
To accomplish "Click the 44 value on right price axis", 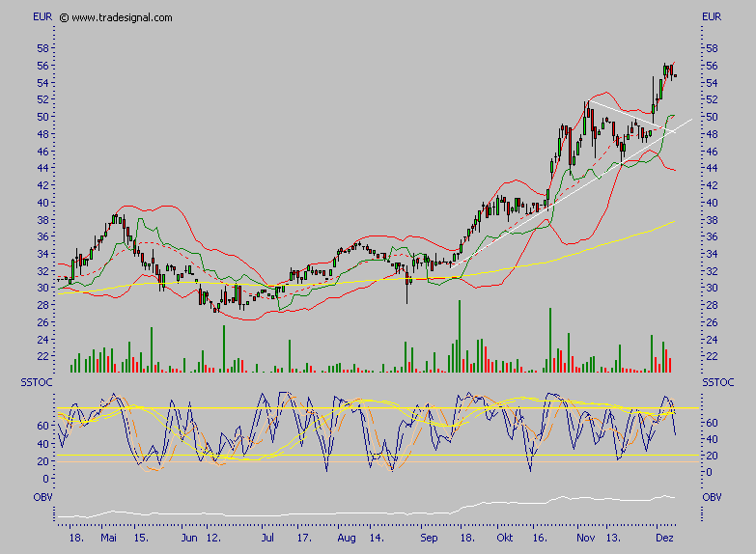I will [712, 168].
